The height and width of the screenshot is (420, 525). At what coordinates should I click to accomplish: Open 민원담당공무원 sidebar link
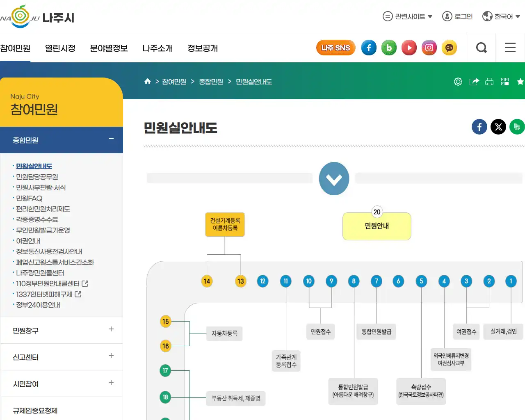point(37,177)
